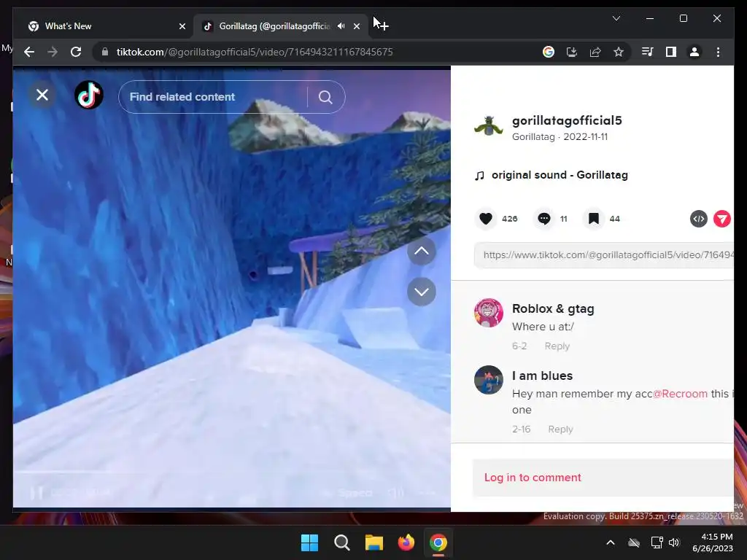The height and width of the screenshot is (560, 747).
Task: Go to previous video with up chevron
Action: coord(422,251)
